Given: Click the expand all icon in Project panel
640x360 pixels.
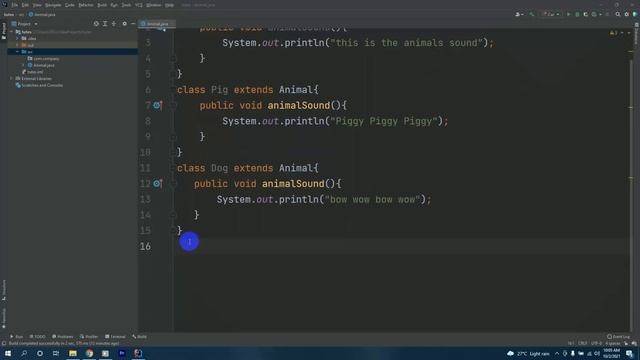Looking at the screenshot, I should (x=105, y=24).
